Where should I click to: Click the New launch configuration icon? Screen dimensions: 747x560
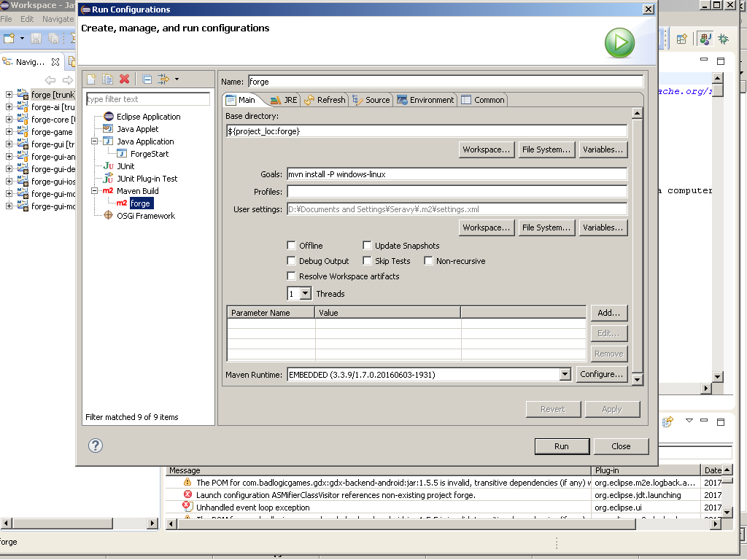[91, 79]
